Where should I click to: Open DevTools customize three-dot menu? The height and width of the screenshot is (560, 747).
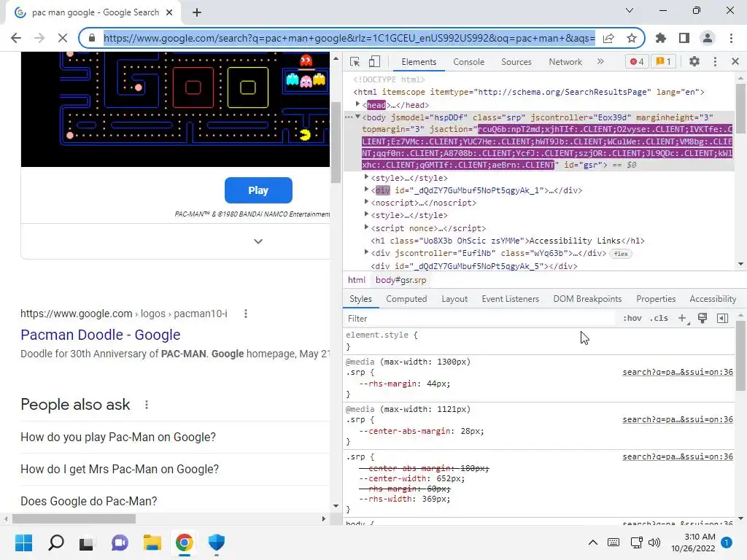[715, 61]
